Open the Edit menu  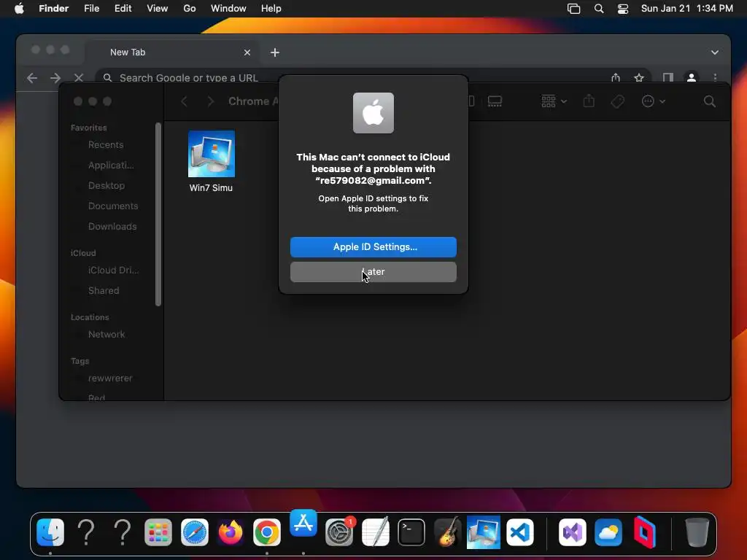123,9
